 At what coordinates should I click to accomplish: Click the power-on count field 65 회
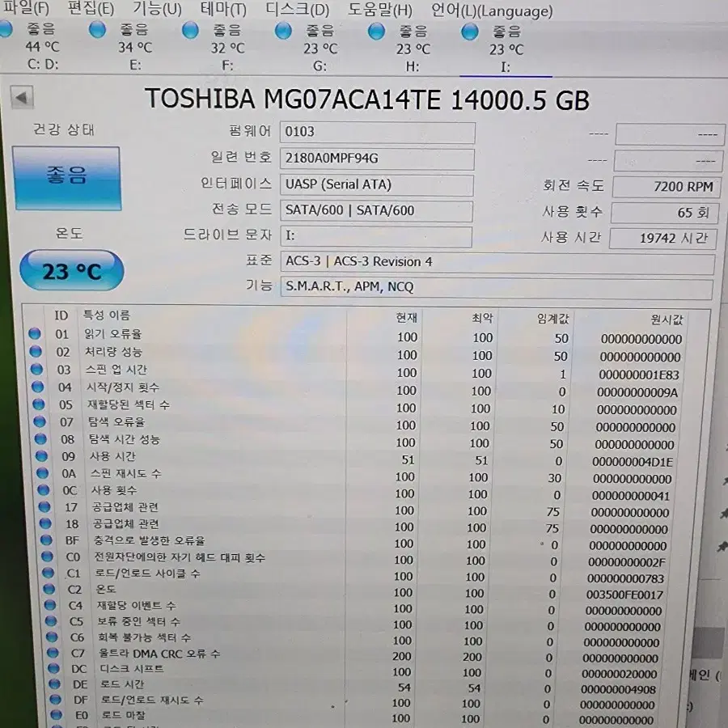tap(665, 213)
